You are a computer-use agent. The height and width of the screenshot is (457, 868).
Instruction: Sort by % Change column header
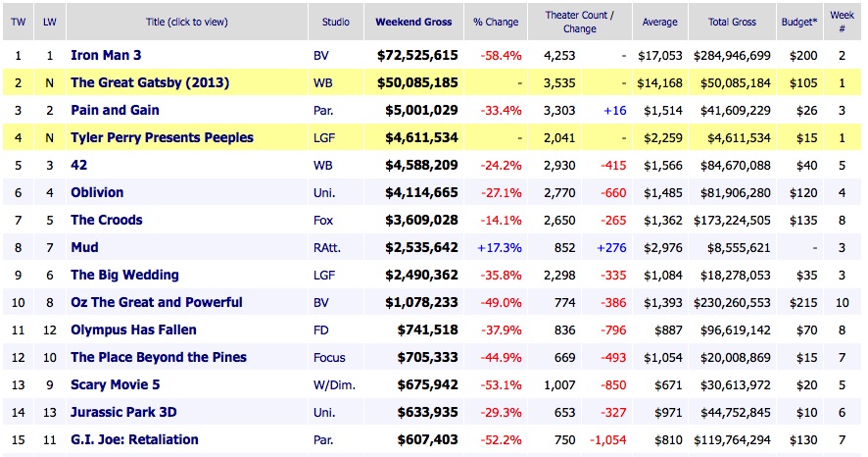click(x=499, y=22)
